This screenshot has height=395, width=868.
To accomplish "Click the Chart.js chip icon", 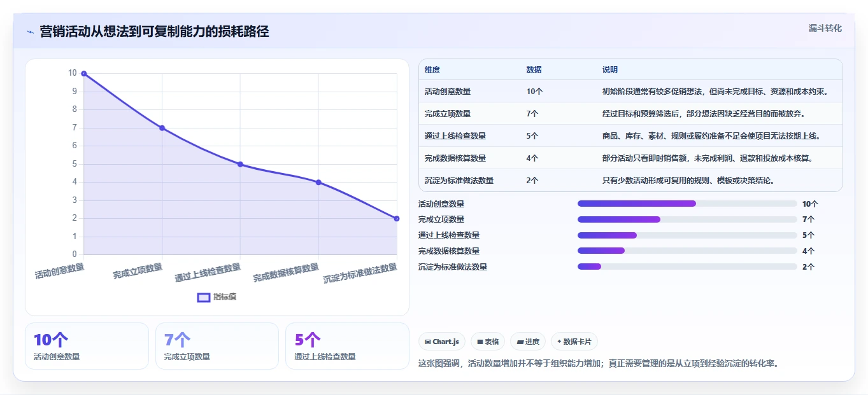I will pyautogui.click(x=428, y=342).
